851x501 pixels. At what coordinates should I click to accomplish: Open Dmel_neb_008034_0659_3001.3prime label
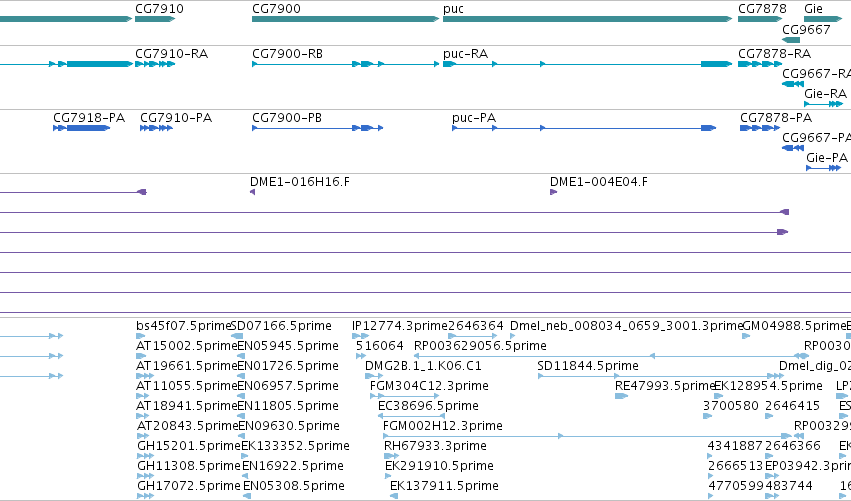(x=626, y=326)
